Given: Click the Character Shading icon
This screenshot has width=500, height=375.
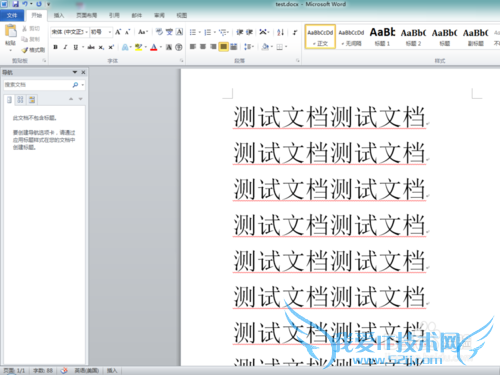Looking at the screenshot, I should [x=169, y=47].
